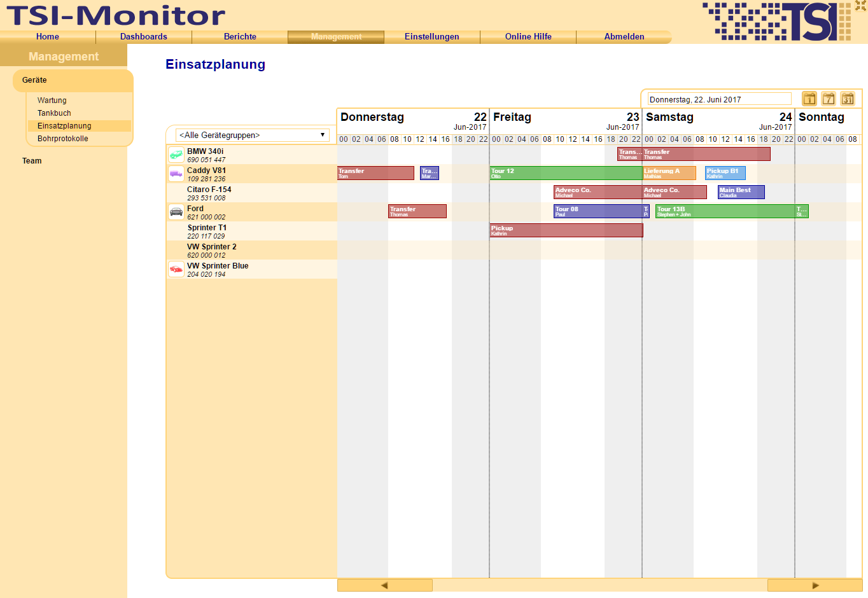Select the Transfer Thomas bar in the Ford row
Screen dimensions: 868x598
pos(417,211)
